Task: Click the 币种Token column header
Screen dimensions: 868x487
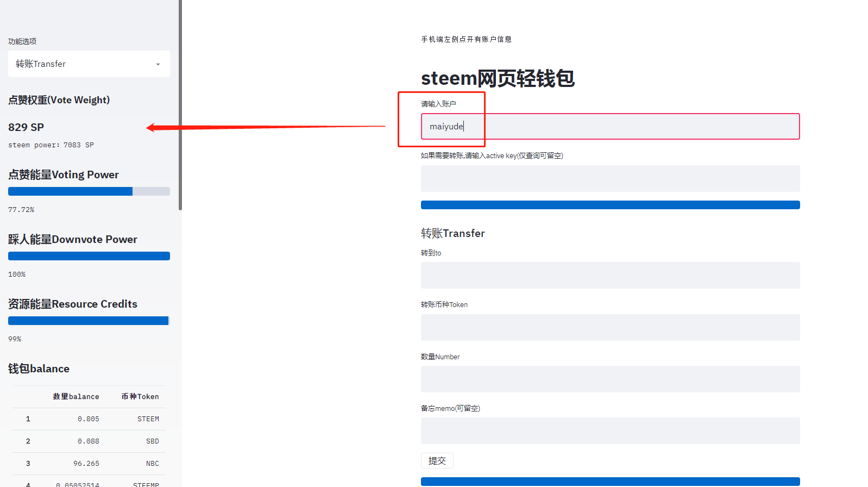Action: 140,397
